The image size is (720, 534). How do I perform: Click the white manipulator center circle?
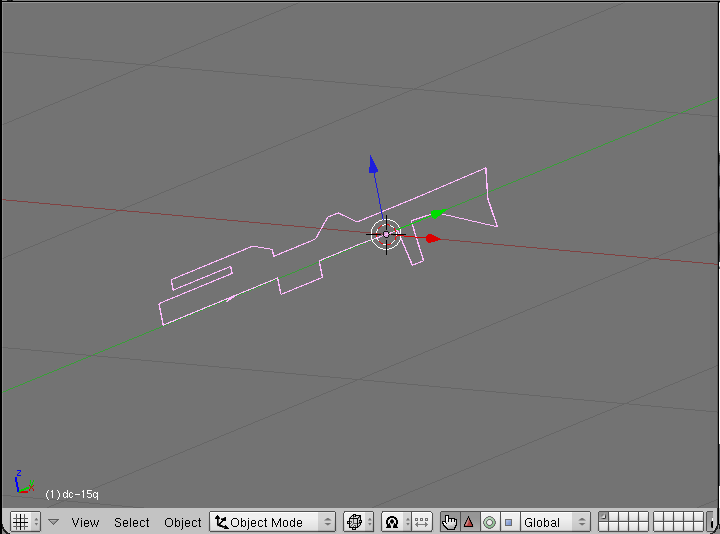(386, 234)
